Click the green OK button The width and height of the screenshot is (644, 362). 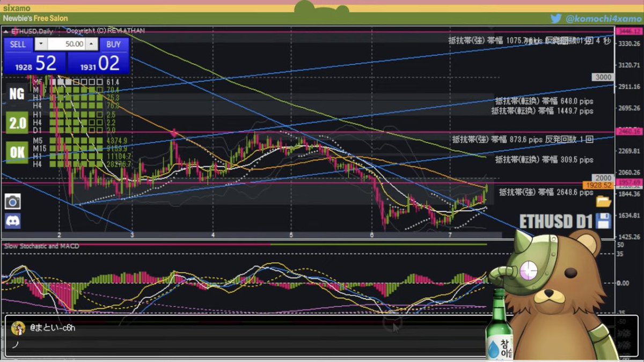(17, 152)
